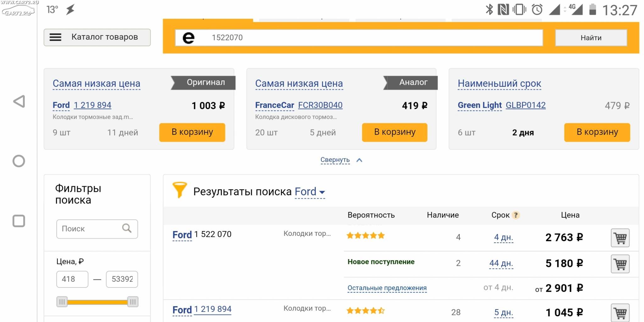Screen dimensions: 644x322
Task: Open Green Light brand link
Action: point(480,105)
